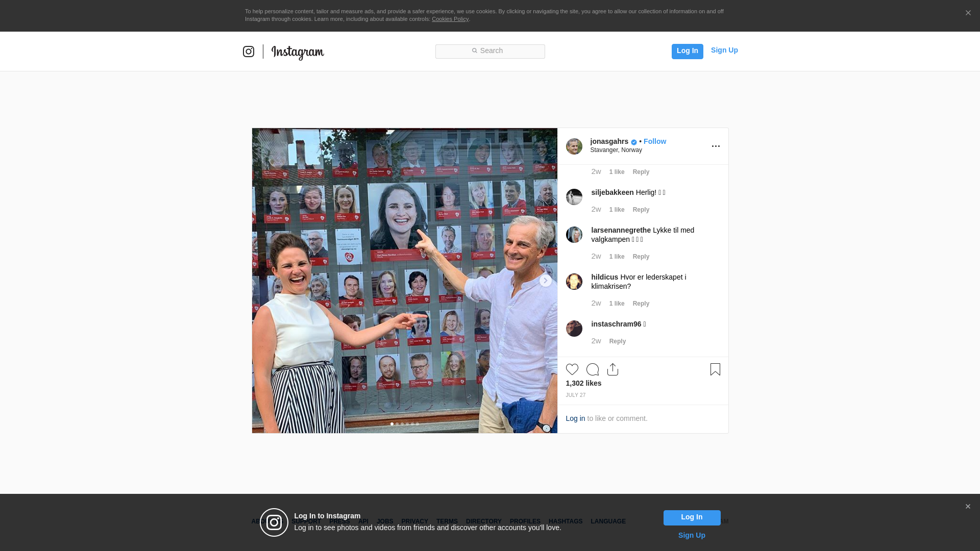Close the Log In to Instagram banner
The image size is (980, 551).
coord(968,507)
